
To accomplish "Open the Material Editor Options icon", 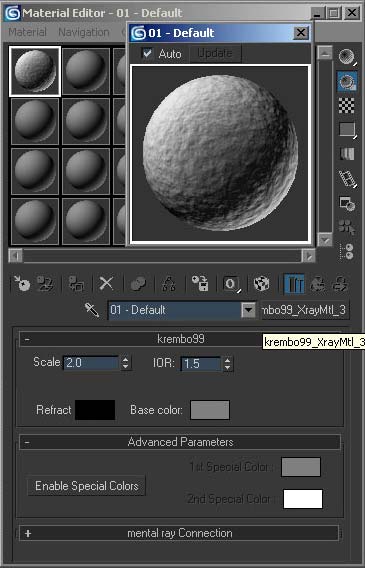I will pos(347,203).
